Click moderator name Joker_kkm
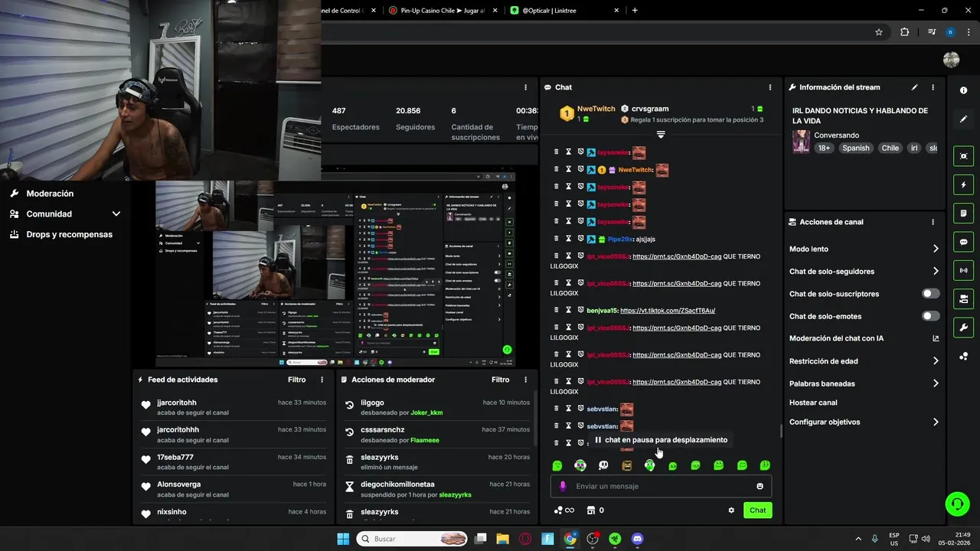Image resolution: width=980 pixels, height=551 pixels. point(426,412)
